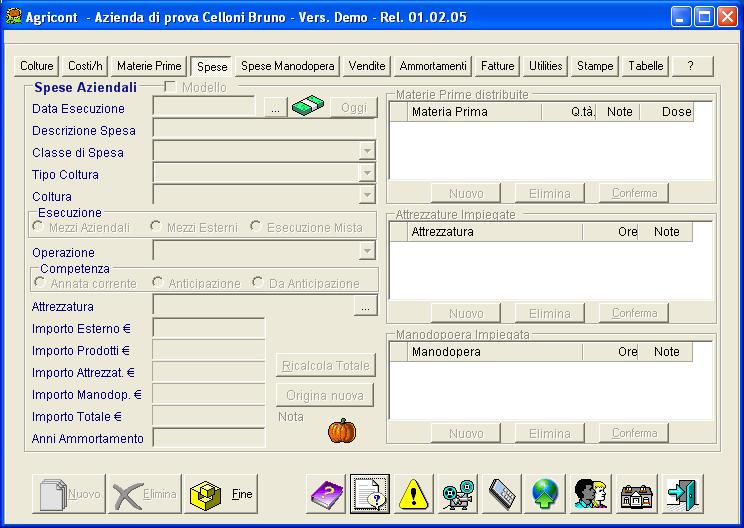Click the Ricalcola Totale button
The image size is (744, 528).
tap(324, 365)
